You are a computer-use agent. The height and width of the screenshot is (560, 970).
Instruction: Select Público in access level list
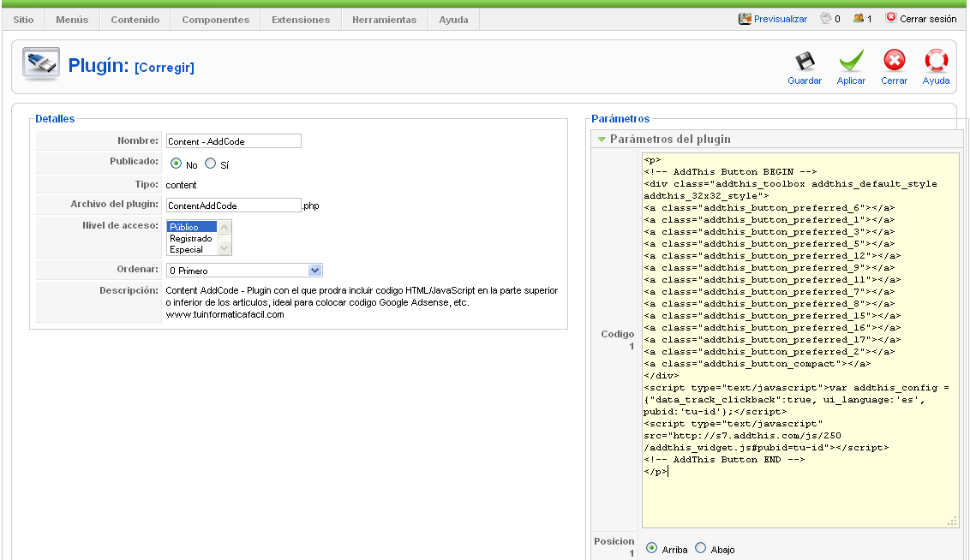click(192, 227)
